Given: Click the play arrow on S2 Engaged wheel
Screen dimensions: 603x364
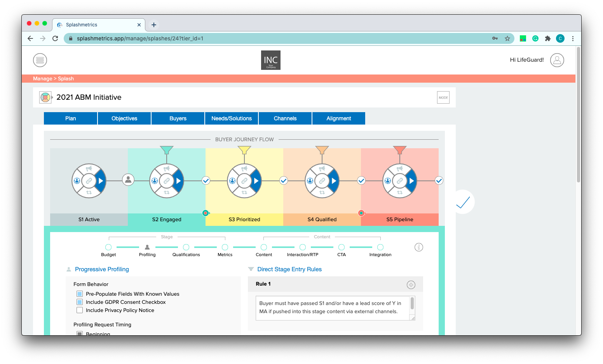Looking at the screenshot, I should pos(179,181).
